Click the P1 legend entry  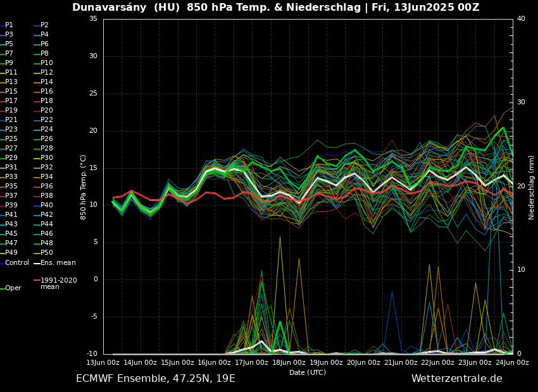9,25
